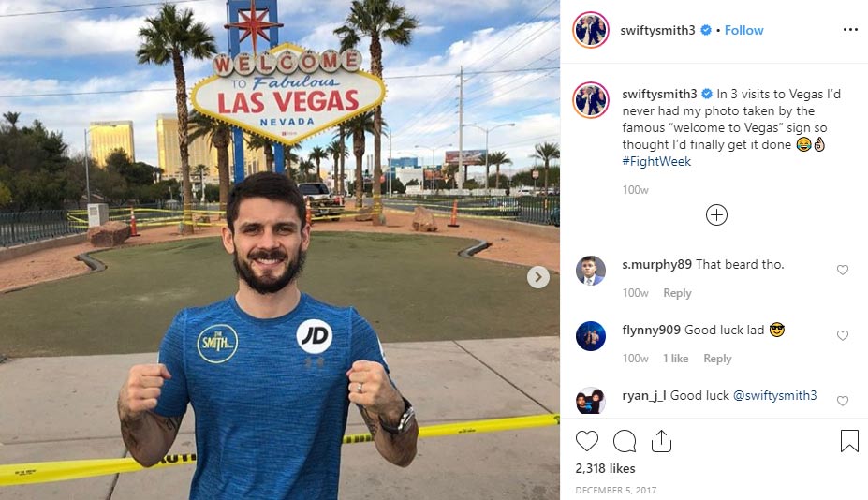
Task: Open the @swiftysmith3 mention link
Action: point(774,395)
